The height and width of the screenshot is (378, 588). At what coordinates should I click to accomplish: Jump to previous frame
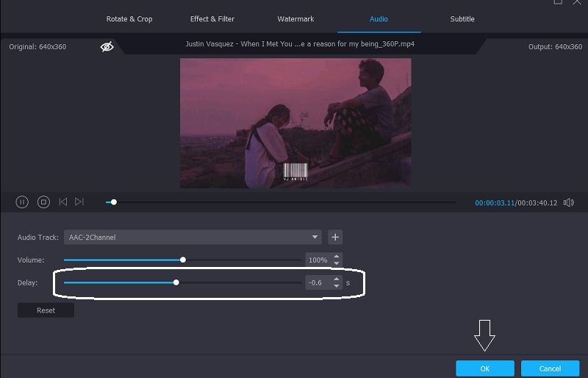coord(63,202)
